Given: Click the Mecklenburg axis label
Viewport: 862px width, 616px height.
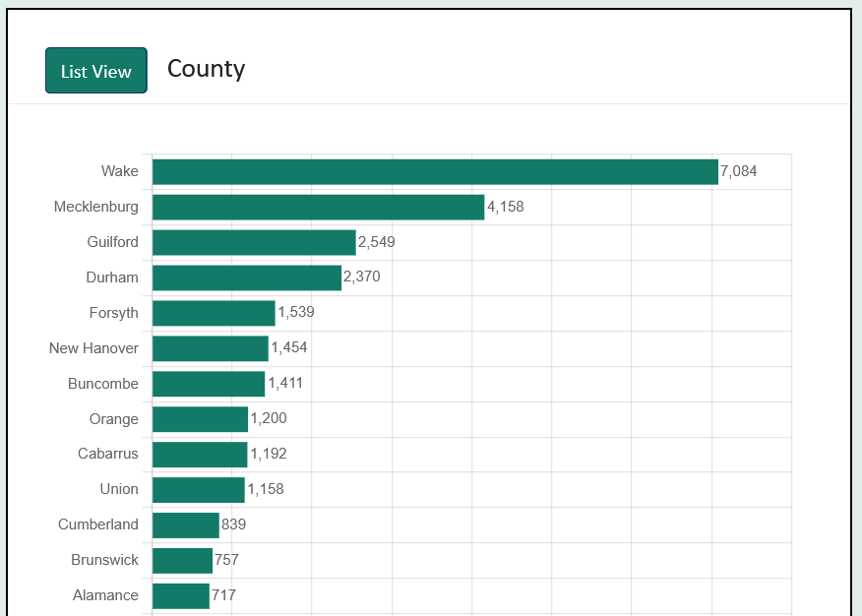Looking at the screenshot, I should click(x=96, y=208).
